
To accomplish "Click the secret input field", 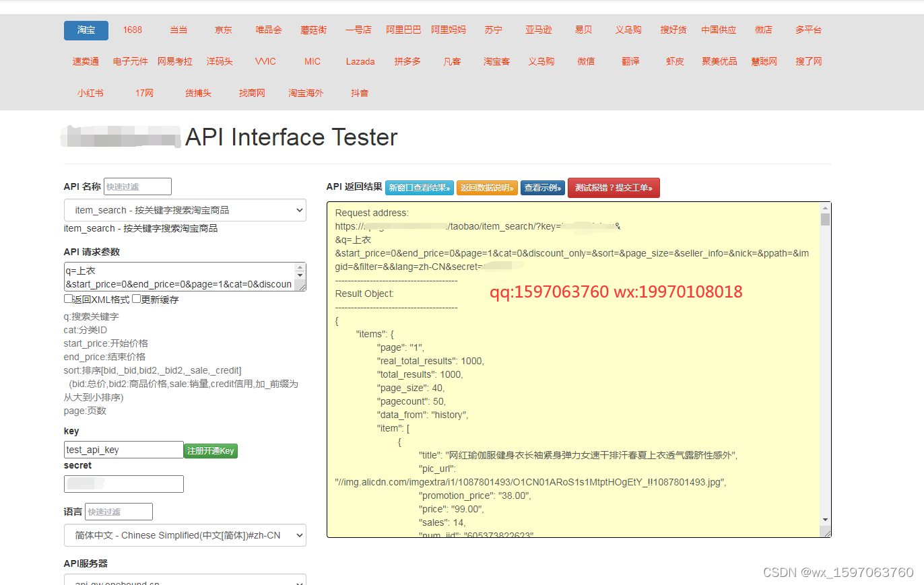I will coord(123,484).
